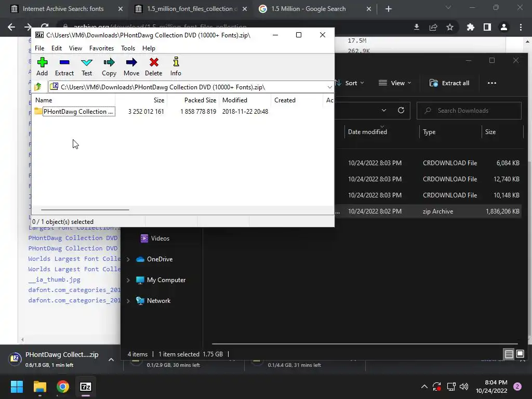Open Windows Start menu
The width and height of the screenshot is (532, 399).
(17, 387)
